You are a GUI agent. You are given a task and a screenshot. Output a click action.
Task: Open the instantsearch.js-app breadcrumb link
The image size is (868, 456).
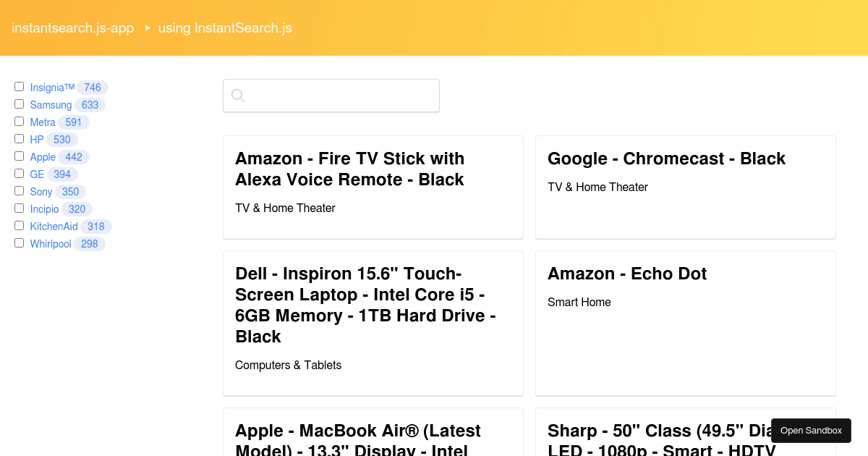(x=72, y=28)
